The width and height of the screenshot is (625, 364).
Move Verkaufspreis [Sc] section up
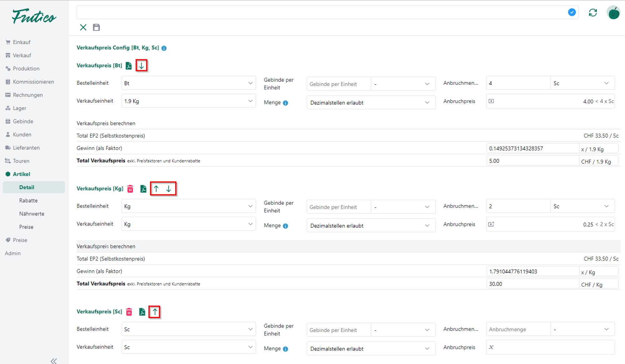pos(155,312)
